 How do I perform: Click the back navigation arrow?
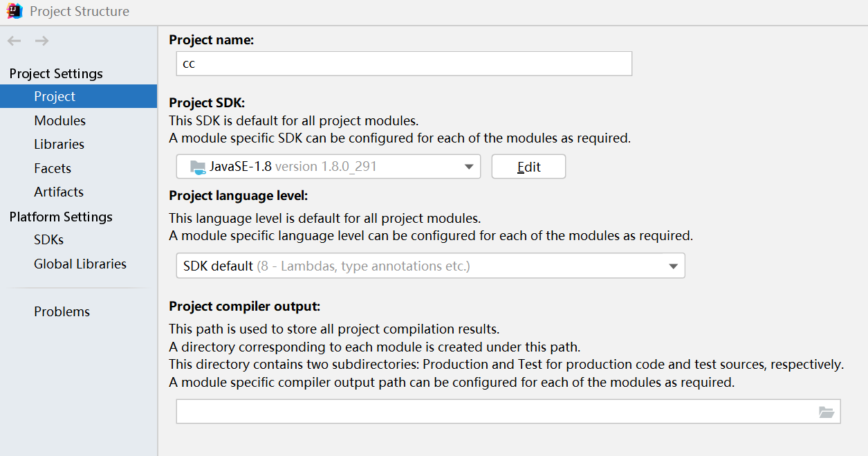[14, 40]
